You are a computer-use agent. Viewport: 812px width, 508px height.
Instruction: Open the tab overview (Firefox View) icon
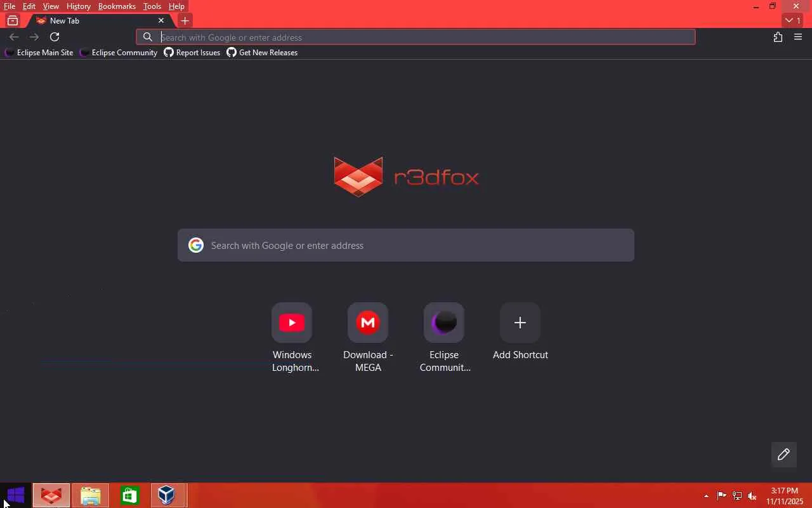point(12,20)
